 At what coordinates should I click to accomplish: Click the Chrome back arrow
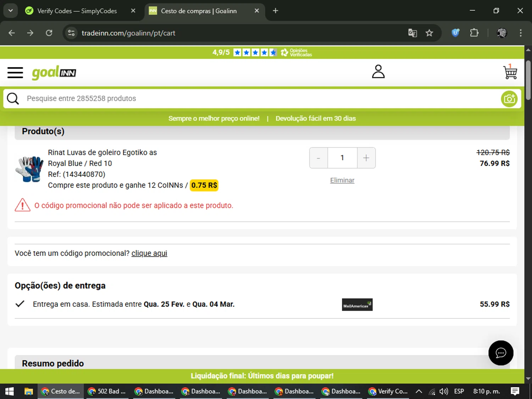[x=12, y=33]
